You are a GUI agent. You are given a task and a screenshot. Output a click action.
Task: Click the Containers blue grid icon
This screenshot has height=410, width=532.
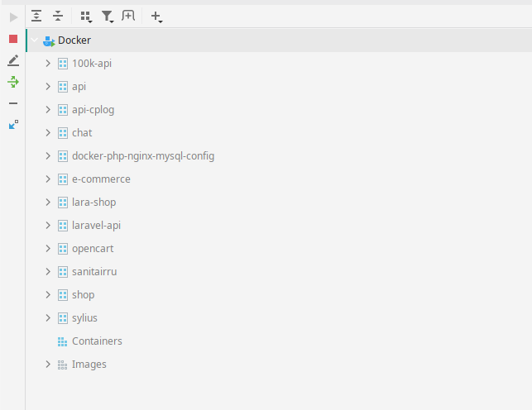coord(62,341)
